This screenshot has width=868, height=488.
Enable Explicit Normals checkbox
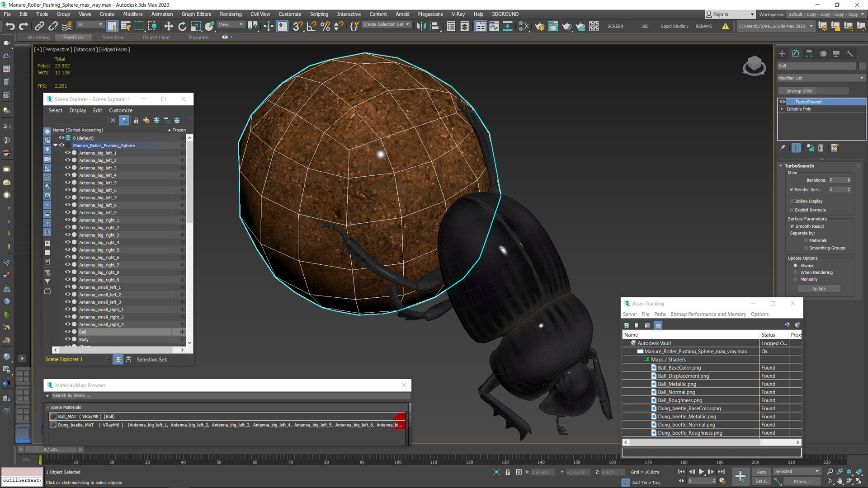tap(792, 210)
